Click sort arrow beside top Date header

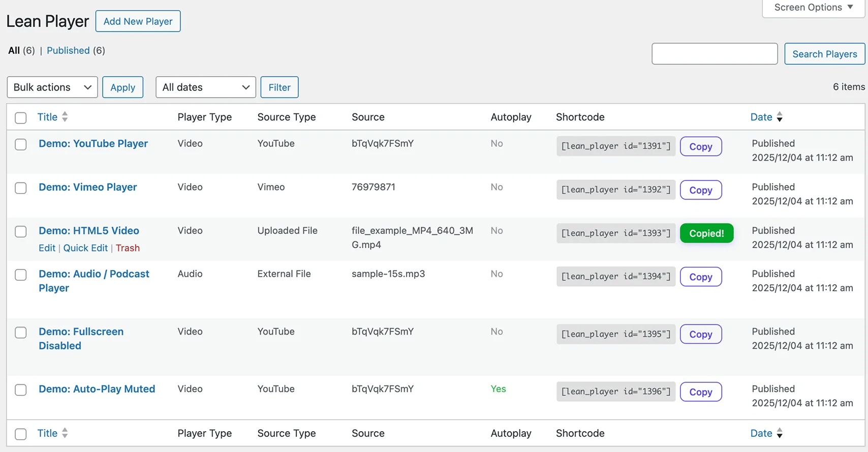pos(780,117)
